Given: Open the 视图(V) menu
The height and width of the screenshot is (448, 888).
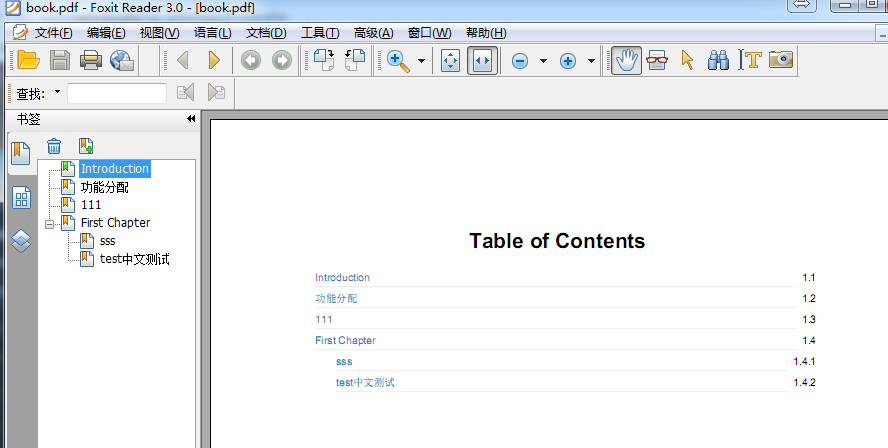Looking at the screenshot, I should click(160, 33).
